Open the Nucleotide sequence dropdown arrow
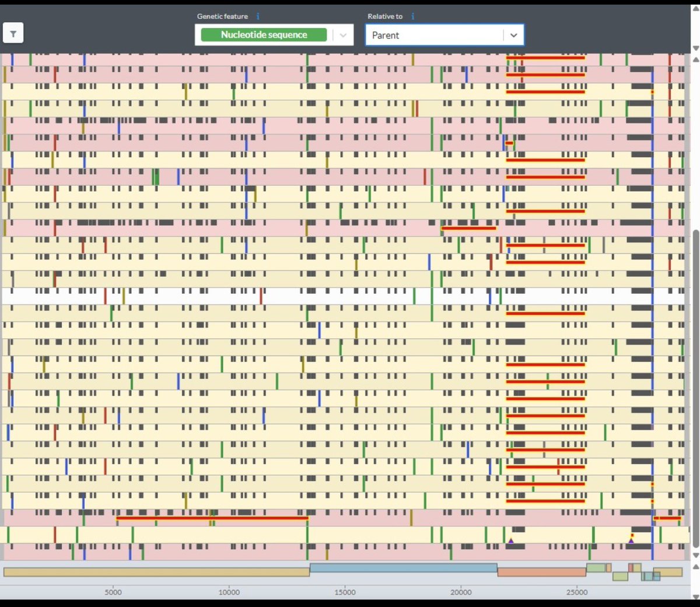The width and height of the screenshot is (700, 607). pos(343,35)
